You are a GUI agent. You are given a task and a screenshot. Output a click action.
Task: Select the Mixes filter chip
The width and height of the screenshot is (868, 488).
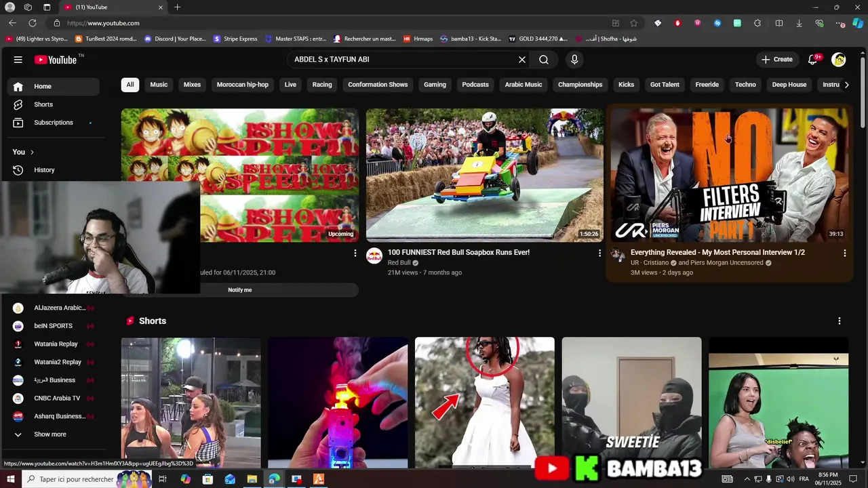click(x=192, y=85)
